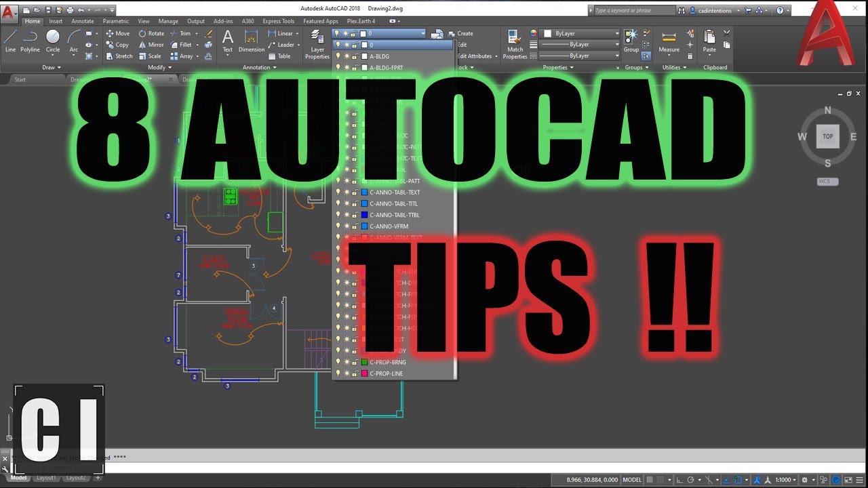Toggle lock icon for C-PROP-LINE layer
The image size is (868, 488).
point(355,373)
